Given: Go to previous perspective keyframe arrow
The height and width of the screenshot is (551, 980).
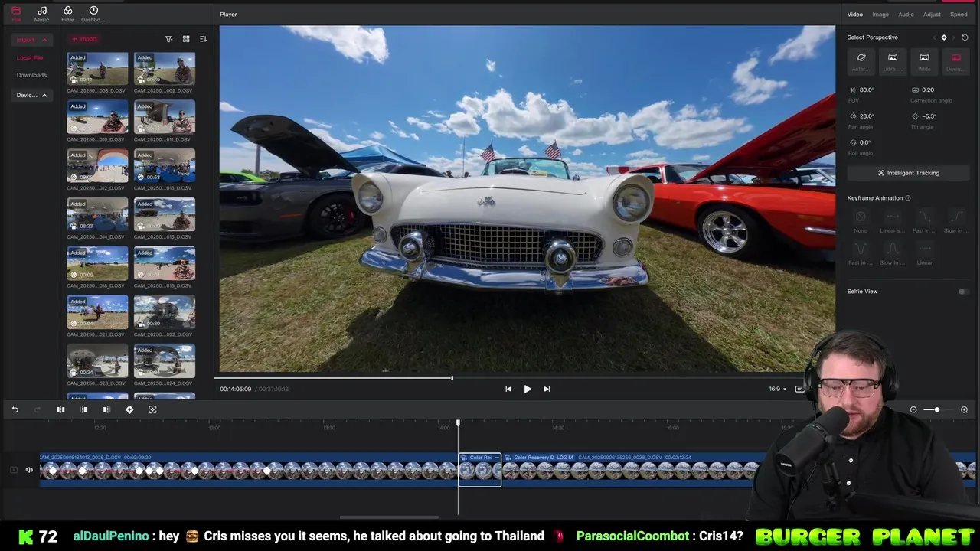Looking at the screenshot, I should coord(934,37).
